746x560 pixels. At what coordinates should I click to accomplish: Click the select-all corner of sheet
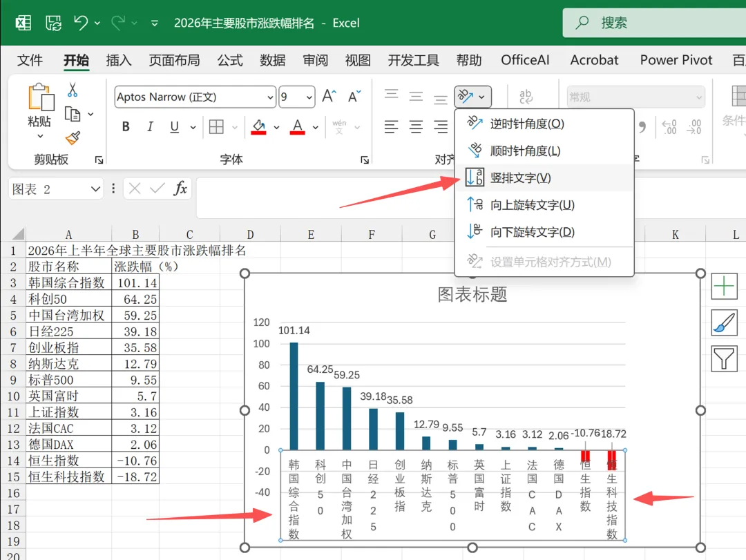18,233
